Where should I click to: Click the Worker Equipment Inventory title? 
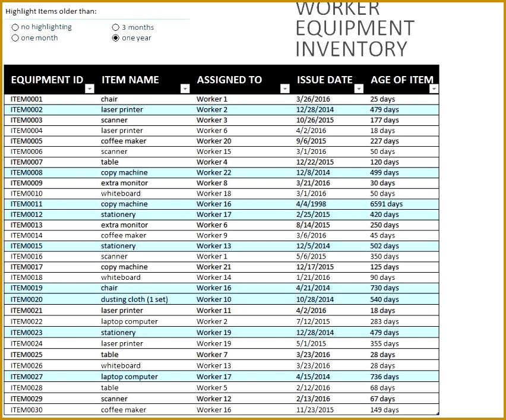pyautogui.click(x=355, y=29)
